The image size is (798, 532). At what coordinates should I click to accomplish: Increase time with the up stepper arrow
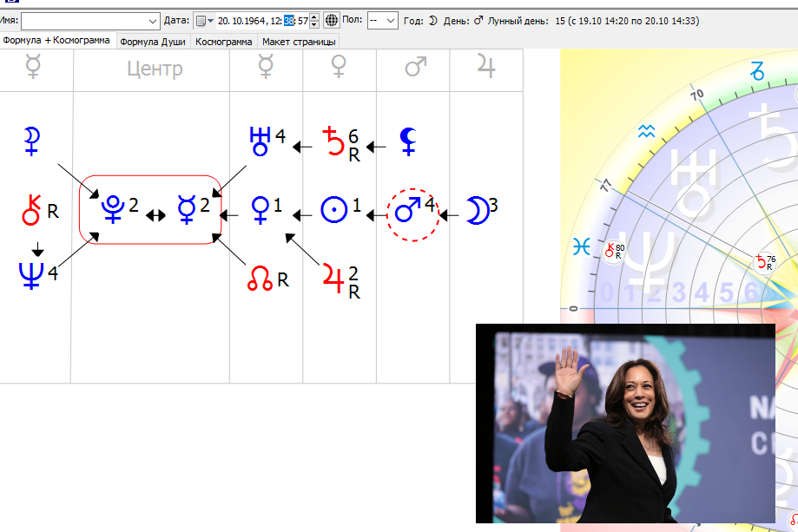click(314, 17)
